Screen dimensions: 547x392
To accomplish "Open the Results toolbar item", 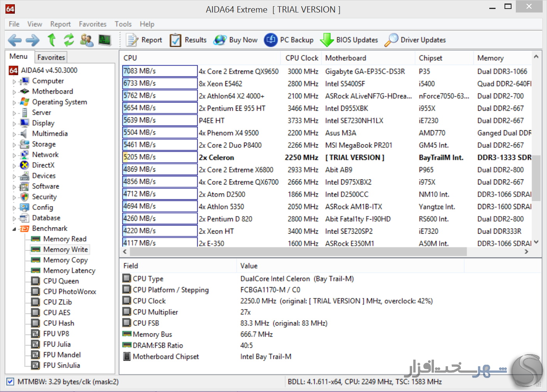I will (x=188, y=40).
